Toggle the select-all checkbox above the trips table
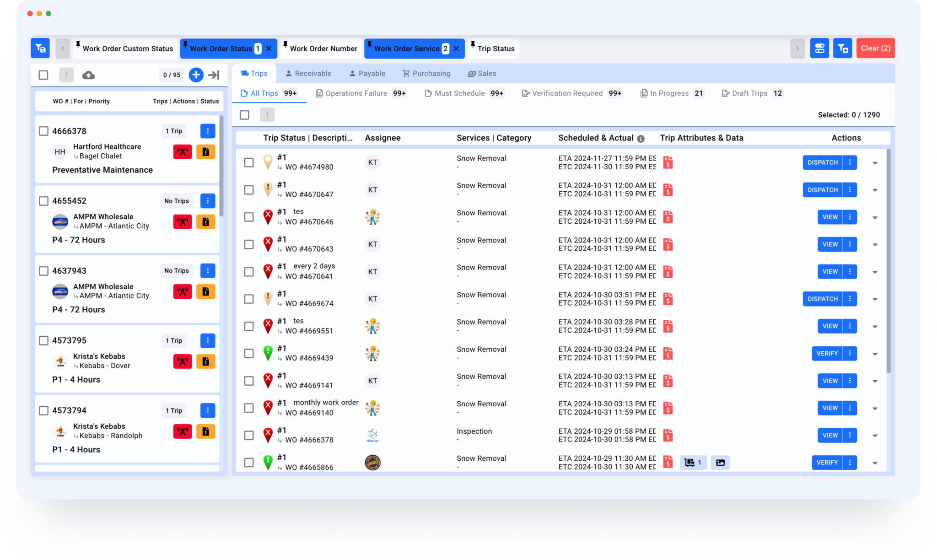Viewport: 937px width, 560px height. [244, 114]
